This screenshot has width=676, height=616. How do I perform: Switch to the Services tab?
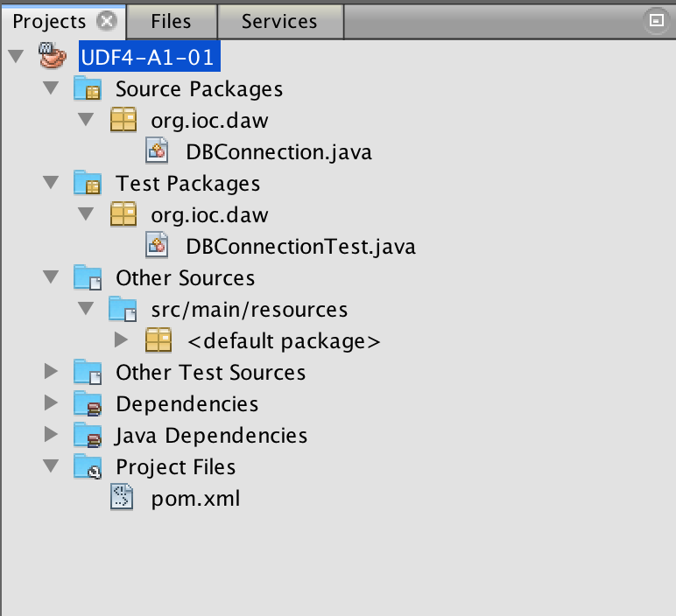click(279, 22)
